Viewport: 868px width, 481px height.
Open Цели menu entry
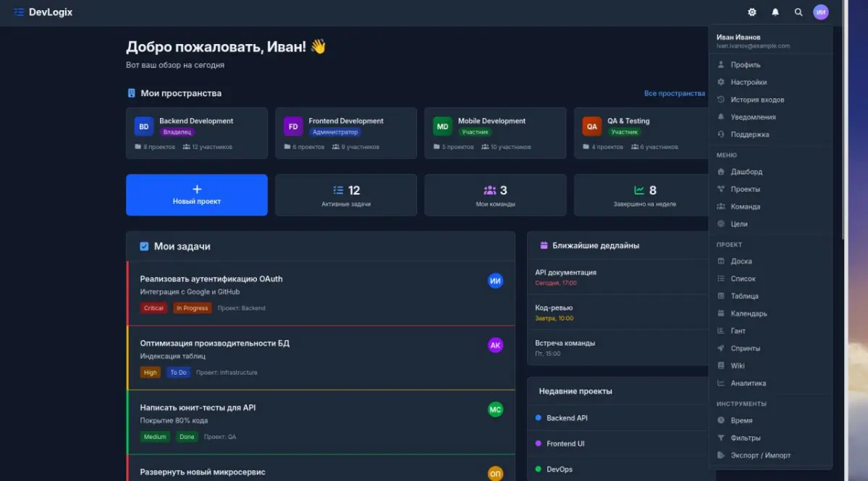pyautogui.click(x=770, y=224)
